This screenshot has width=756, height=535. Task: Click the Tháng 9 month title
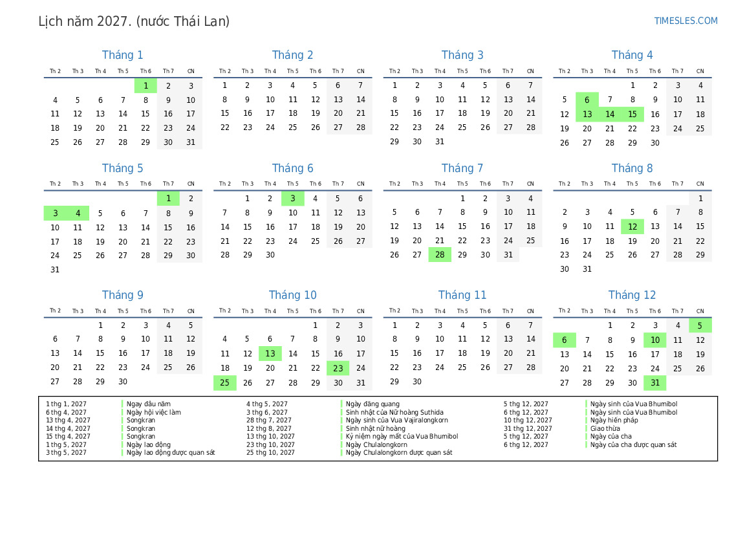click(x=122, y=295)
